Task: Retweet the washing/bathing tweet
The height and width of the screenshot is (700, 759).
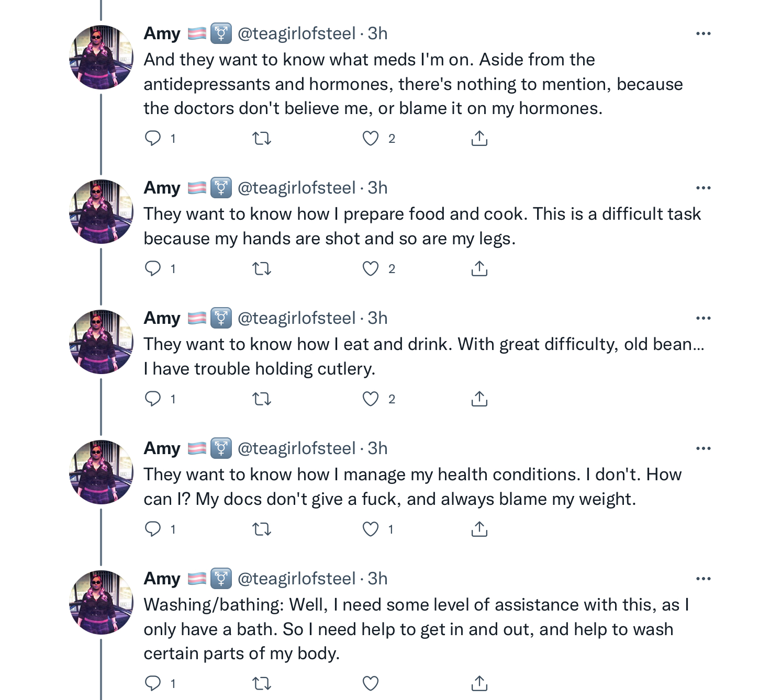Action: [x=262, y=683]
